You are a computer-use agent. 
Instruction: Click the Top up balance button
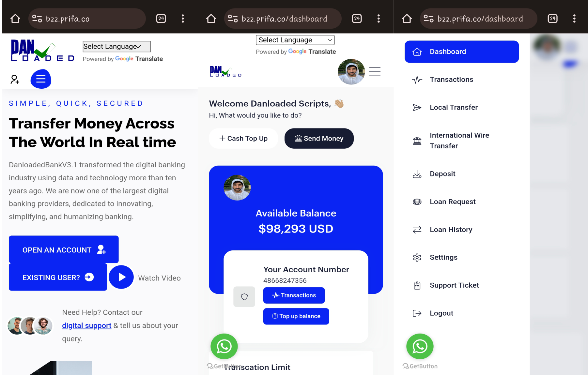(296, 316)
